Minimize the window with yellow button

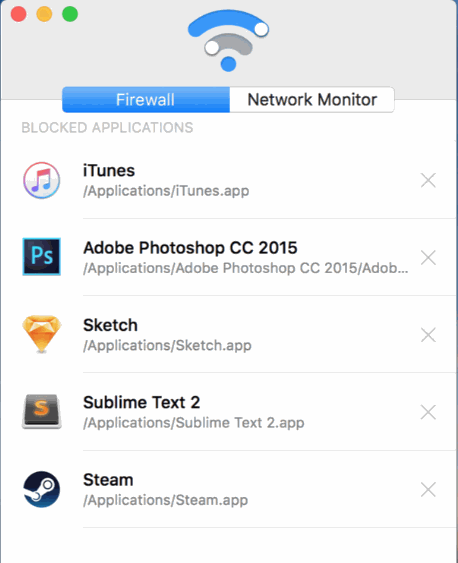tap(44, 14)
